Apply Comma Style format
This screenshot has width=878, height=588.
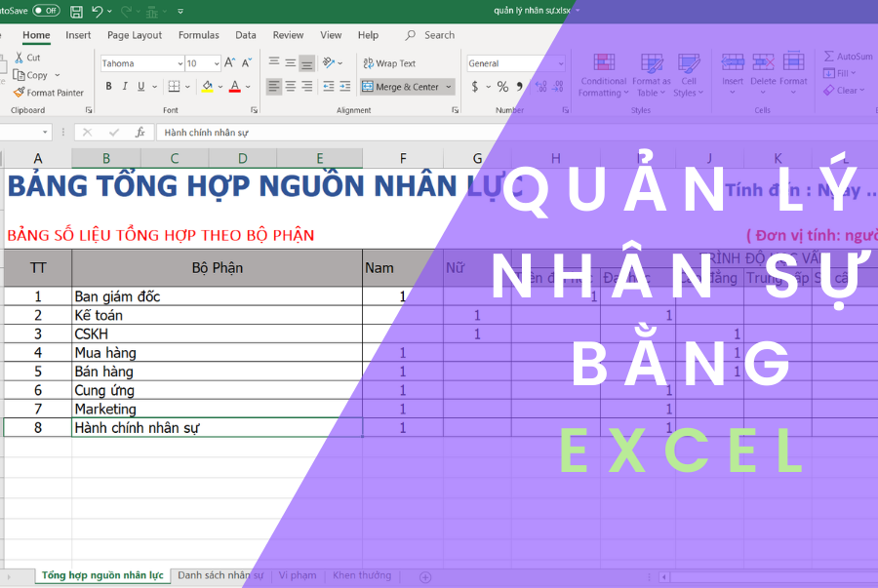[x=520, y=86]
